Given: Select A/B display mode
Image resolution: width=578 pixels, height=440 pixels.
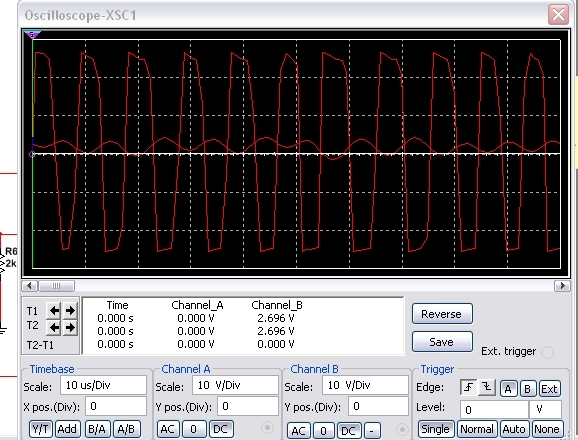Looking at the screenshot, I should pos(126,429).
